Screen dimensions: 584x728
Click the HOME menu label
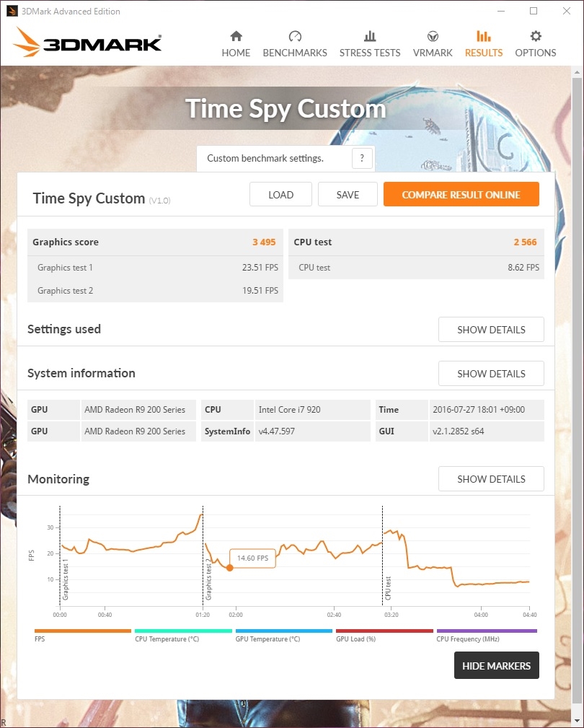click(236, 53)
